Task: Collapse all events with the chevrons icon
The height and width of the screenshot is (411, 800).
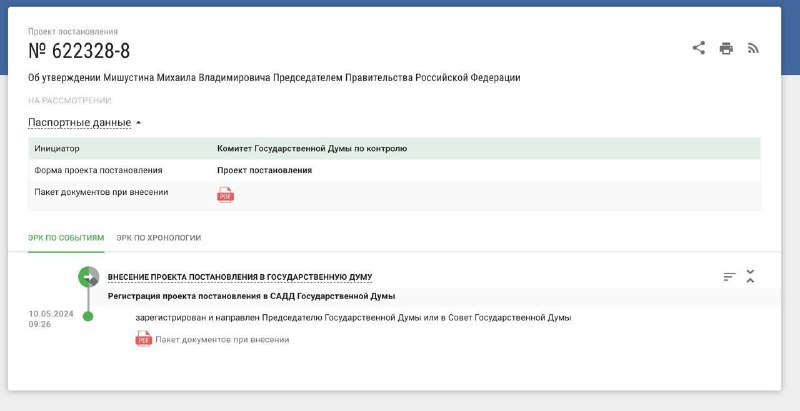Action: pyautogui.click(x=750, y=276)
